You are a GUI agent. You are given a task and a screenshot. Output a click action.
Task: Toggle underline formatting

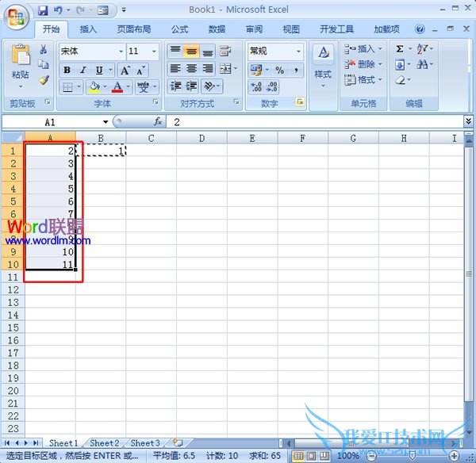[99, 71]
